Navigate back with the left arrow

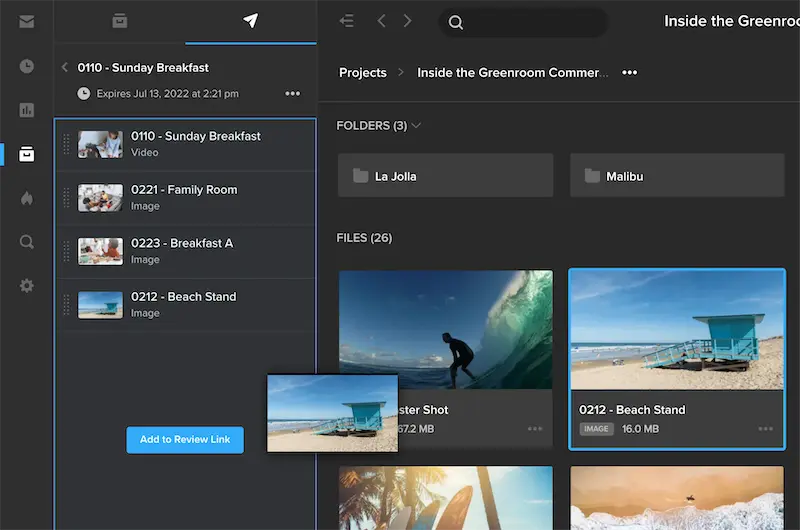[381, 21]
